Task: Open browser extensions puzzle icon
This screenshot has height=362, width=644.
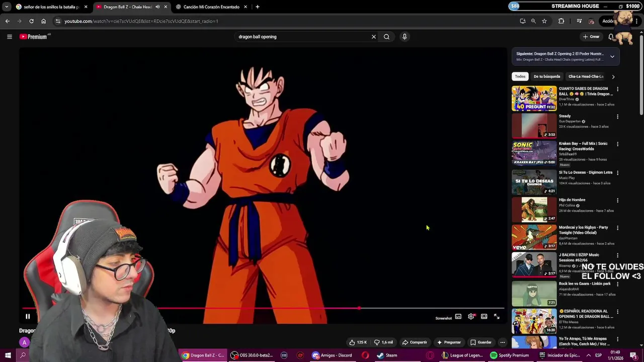Action: (561, 21)
